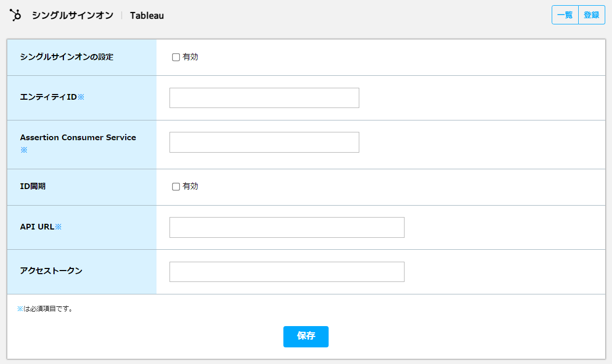The width and height of the screenshot is (612, 364).
Task: Focus the アクセストークン input field
Action: pos(287,272)
